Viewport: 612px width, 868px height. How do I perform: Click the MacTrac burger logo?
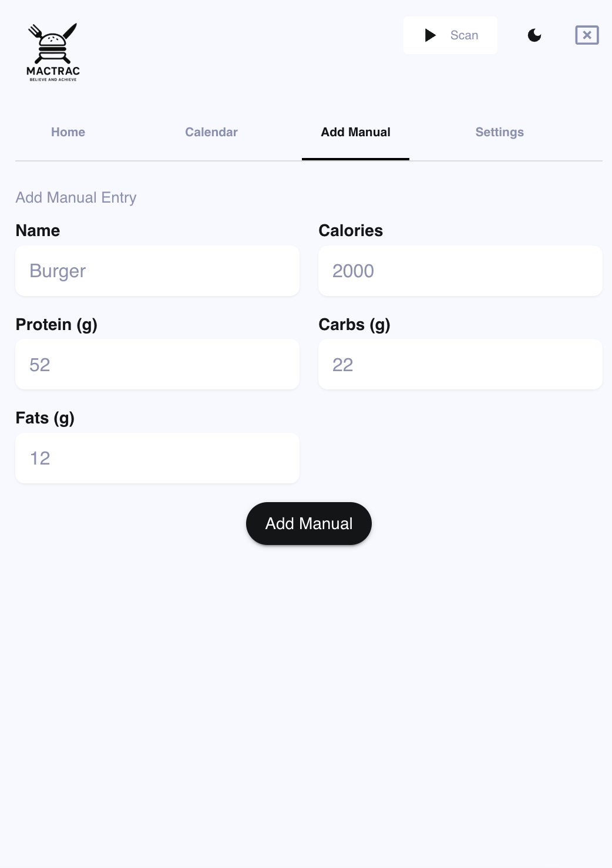[x=53, y=51]
